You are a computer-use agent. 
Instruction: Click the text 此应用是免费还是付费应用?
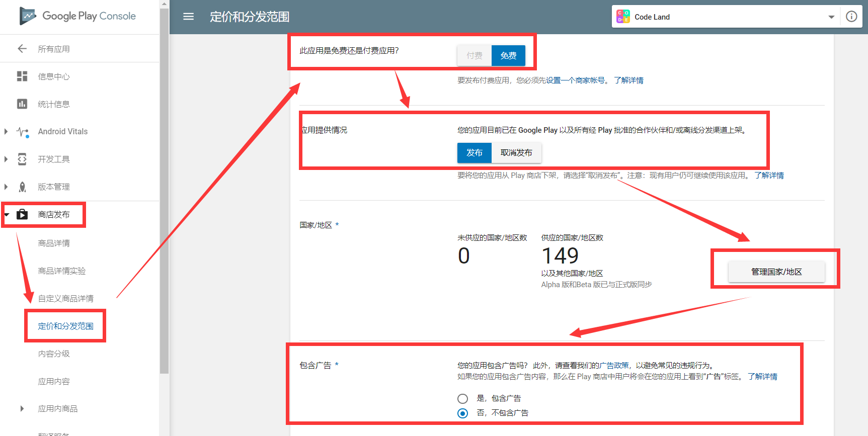349,51
